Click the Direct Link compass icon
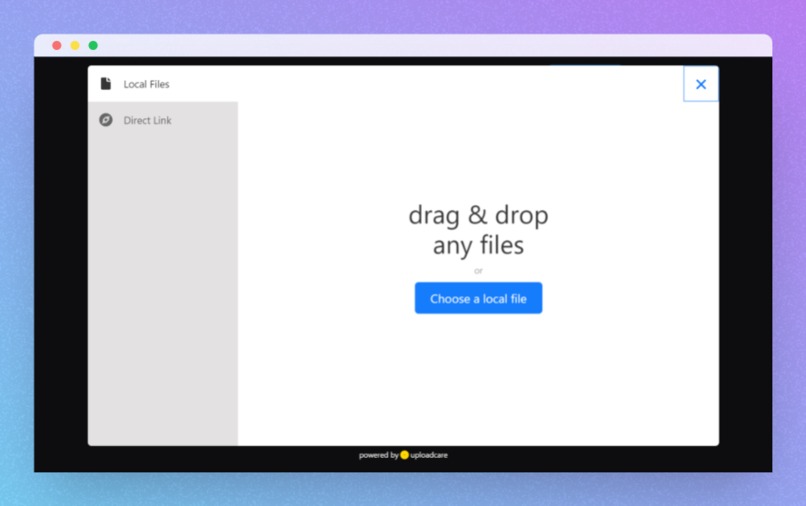Screen dimensions: 806x506 click(x=105, y=120)
